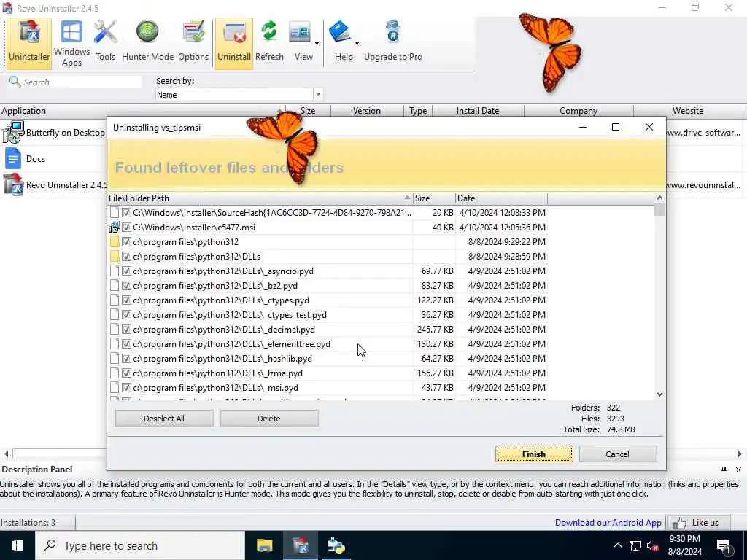The height and width of the screenshot is (560, 747).
Task: Open Revo Uninstaller taskbar icon
Action: coord(301,545)
